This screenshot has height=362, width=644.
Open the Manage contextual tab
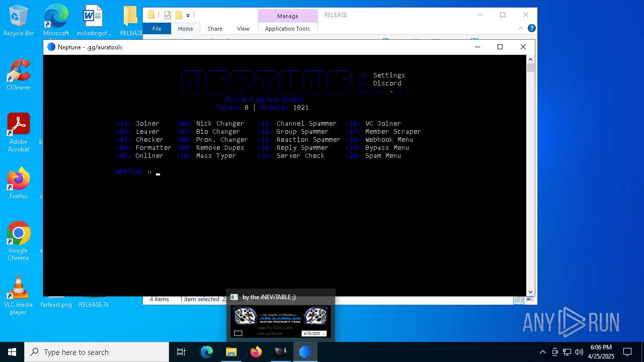pos(288,16)
